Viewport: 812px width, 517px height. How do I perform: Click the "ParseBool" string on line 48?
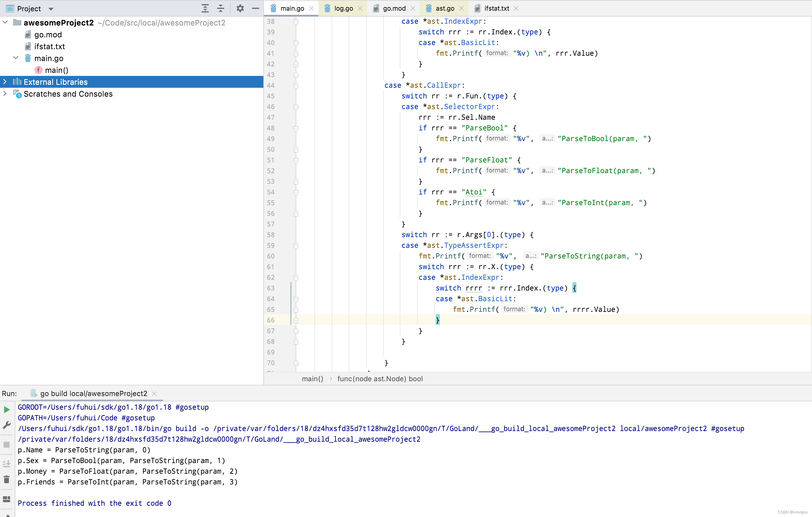[x=484, y=128]
